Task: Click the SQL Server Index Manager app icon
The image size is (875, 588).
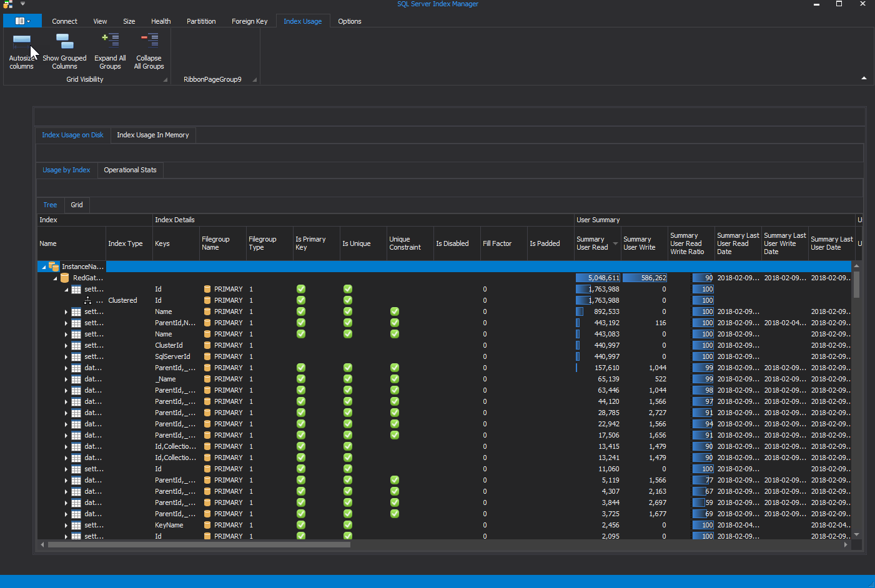Action: 7,4
